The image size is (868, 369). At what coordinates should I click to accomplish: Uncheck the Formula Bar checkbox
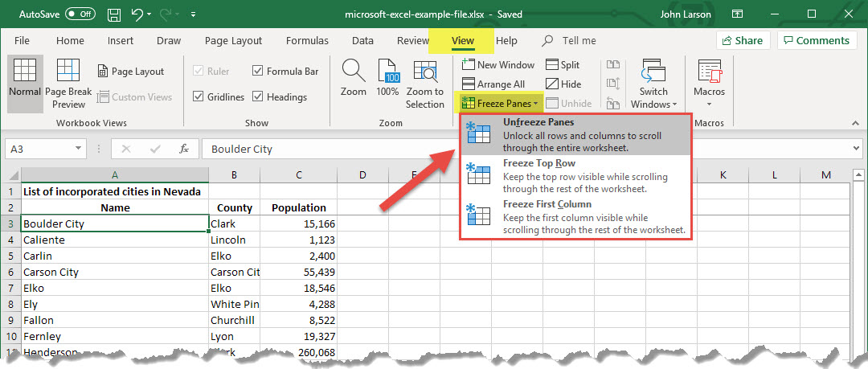[x=257, y=71]
